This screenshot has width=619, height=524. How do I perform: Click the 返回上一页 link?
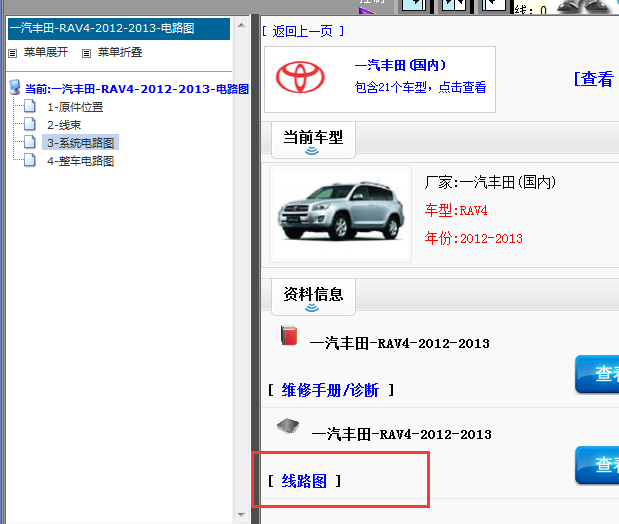[x=303, y=31]
